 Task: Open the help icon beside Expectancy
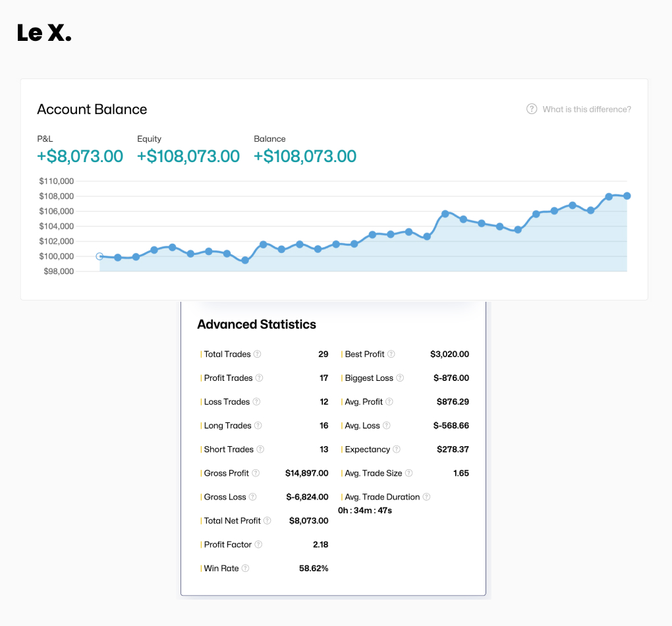pyautogui.click(x=397, y=449)
